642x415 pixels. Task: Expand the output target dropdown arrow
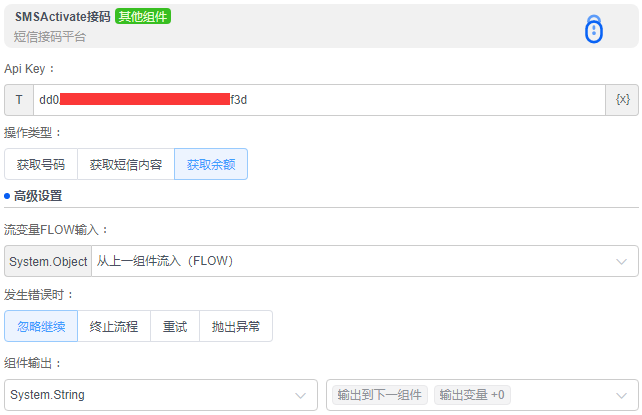tap(621, 395)
